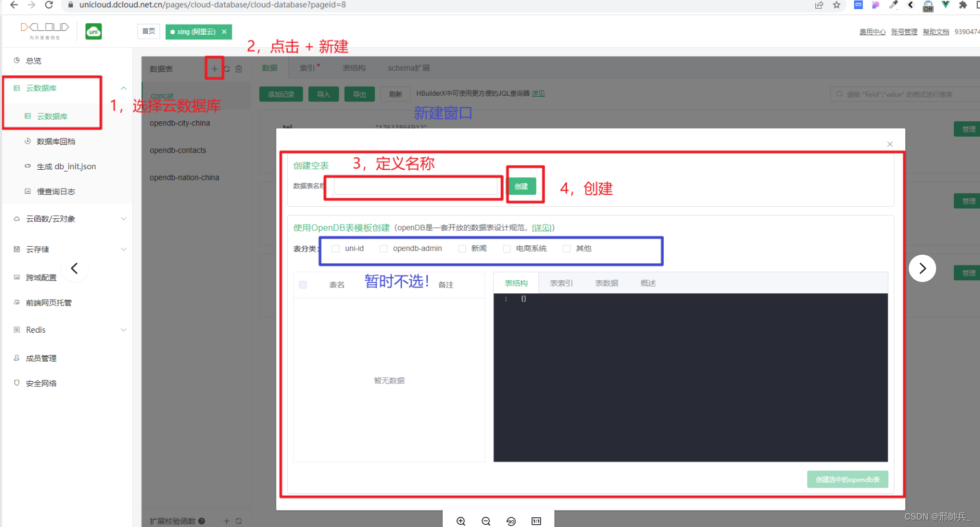This screenshot has width=980, height=527.
Task: Expand the Redis sidebar group
Action: point(124,330)
